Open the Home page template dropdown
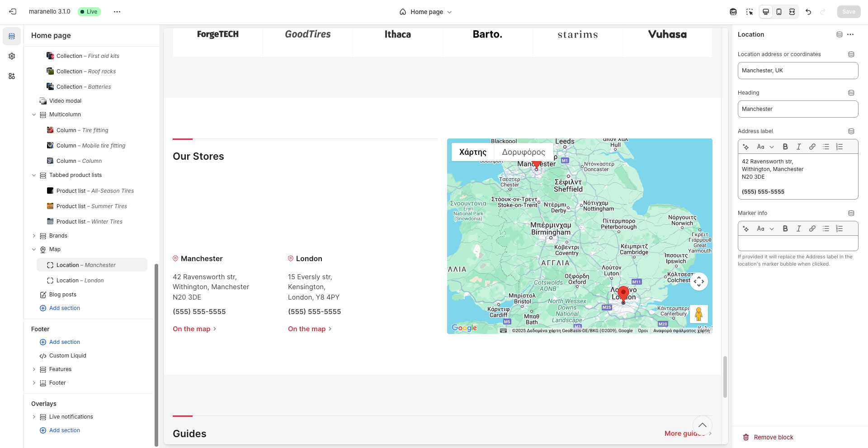The image size is (868, 448). [x=426, y=12]
